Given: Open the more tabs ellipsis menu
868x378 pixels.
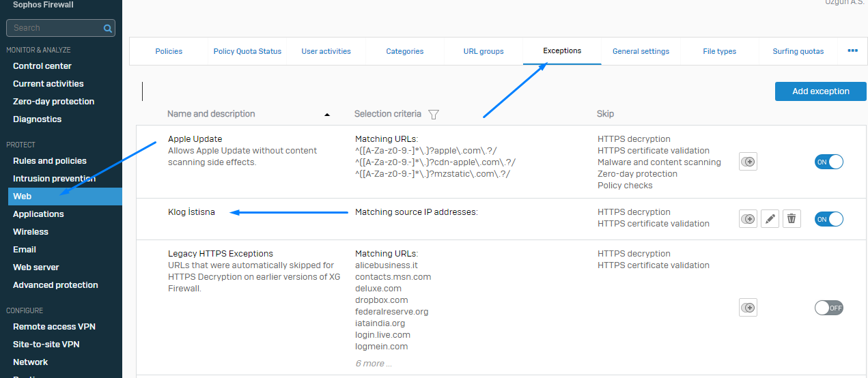Looking at the screenshot, I should [852, 50].
